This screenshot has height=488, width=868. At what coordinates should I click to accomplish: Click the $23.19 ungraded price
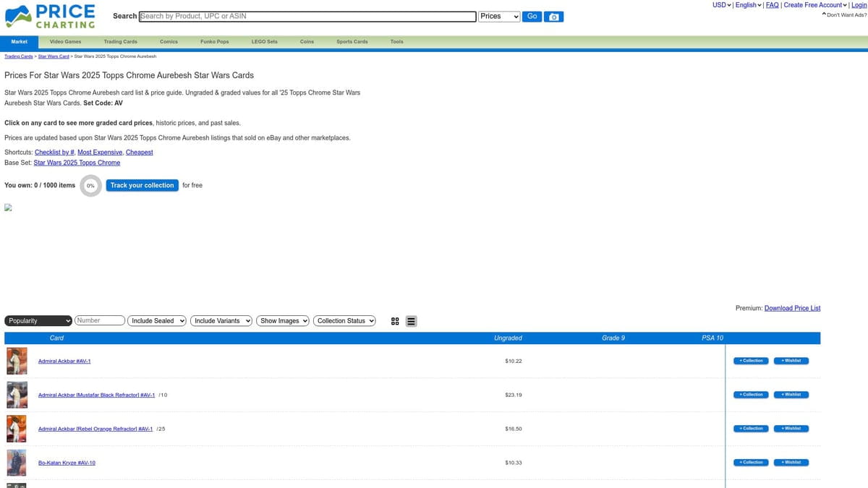(514, 395)
